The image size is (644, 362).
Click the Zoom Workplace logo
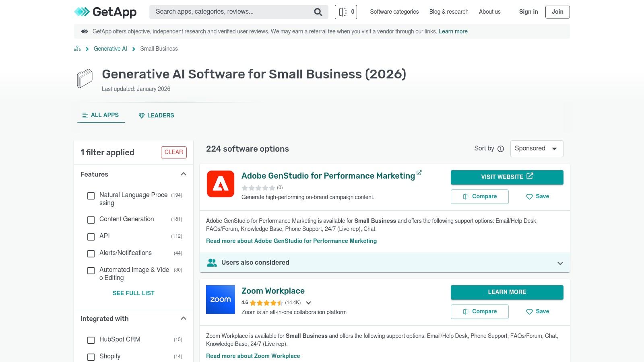click(221, 300)
